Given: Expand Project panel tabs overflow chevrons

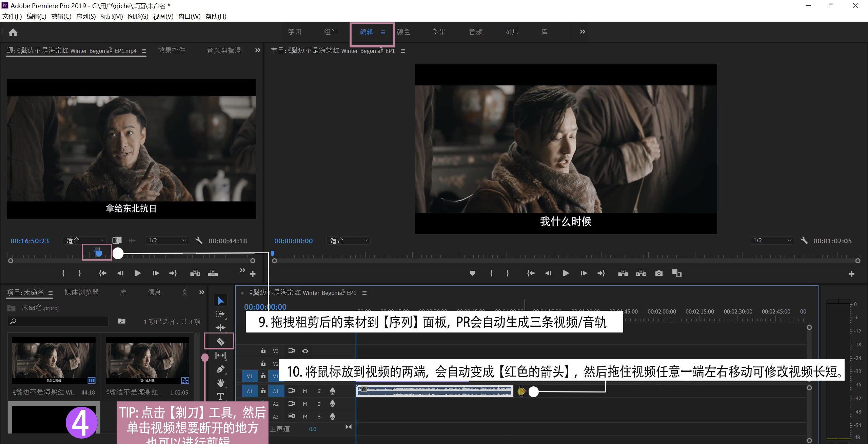Looking at the screenshot, I should pyautogui.click(x=202, y=292).
